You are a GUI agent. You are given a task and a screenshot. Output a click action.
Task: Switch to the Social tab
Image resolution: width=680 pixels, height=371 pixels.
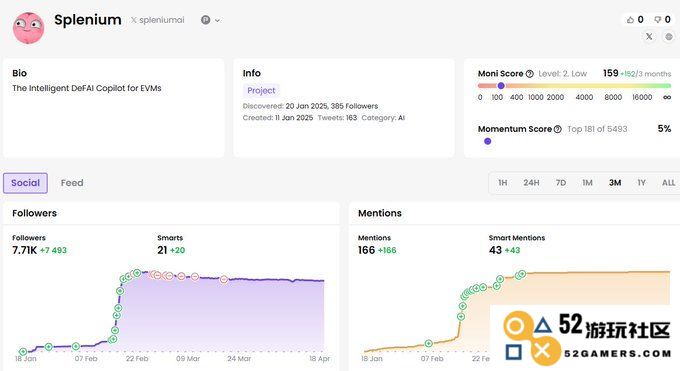[25, 183]
